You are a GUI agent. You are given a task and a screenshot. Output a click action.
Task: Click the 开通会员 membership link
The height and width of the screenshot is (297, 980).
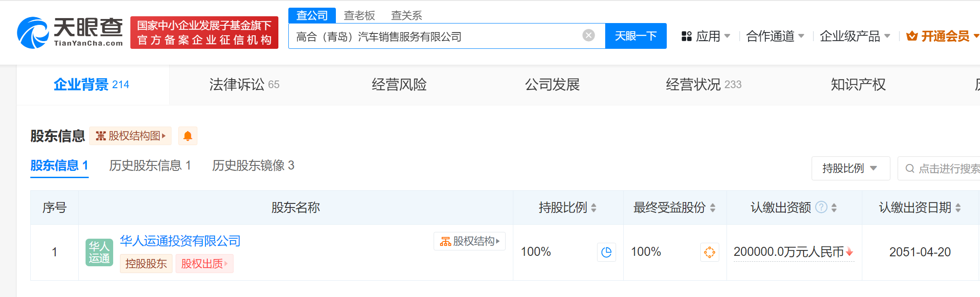tap(942, 36)
